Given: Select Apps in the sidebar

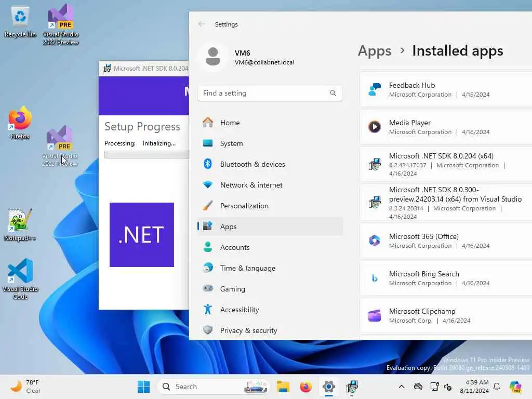Looking at the screenshot, I should click(270, 227).
